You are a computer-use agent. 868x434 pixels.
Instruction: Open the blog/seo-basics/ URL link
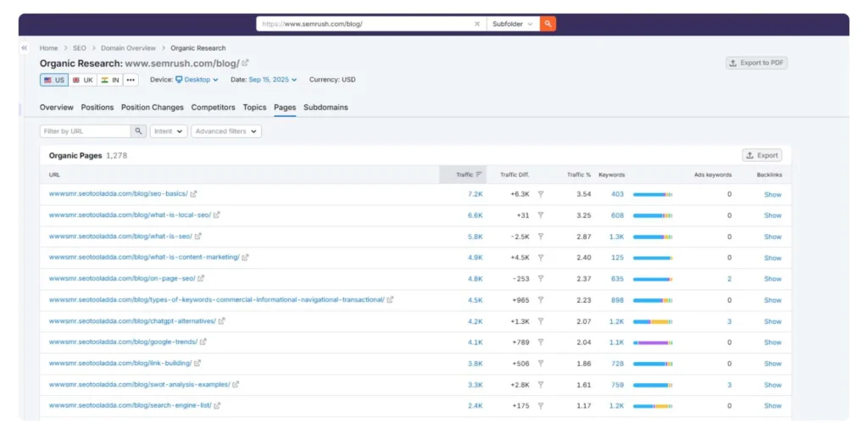point(119,194)
